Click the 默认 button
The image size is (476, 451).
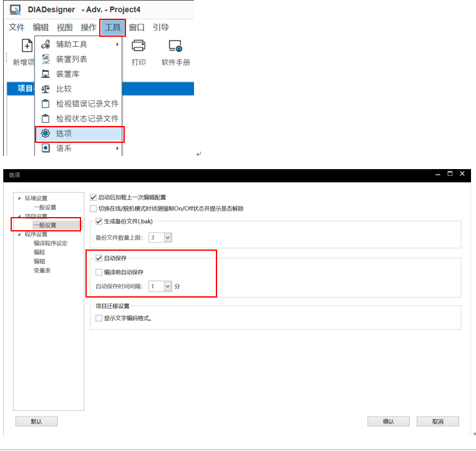(x=36, y=422)
